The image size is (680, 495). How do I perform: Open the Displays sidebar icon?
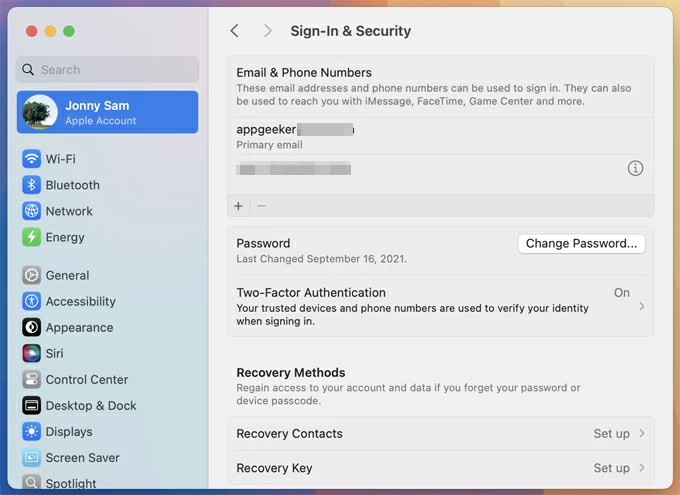[x=31, y=431]
